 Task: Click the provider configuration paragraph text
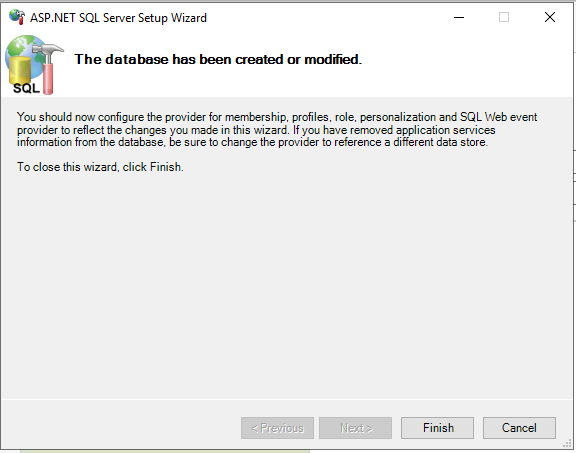pyautogui.click(x=277, y=129)
